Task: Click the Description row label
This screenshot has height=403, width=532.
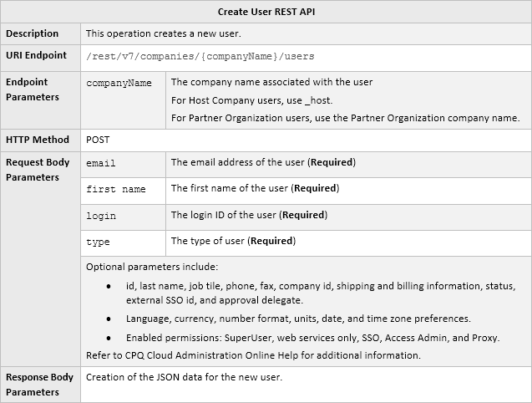Action: pos(33,33)
